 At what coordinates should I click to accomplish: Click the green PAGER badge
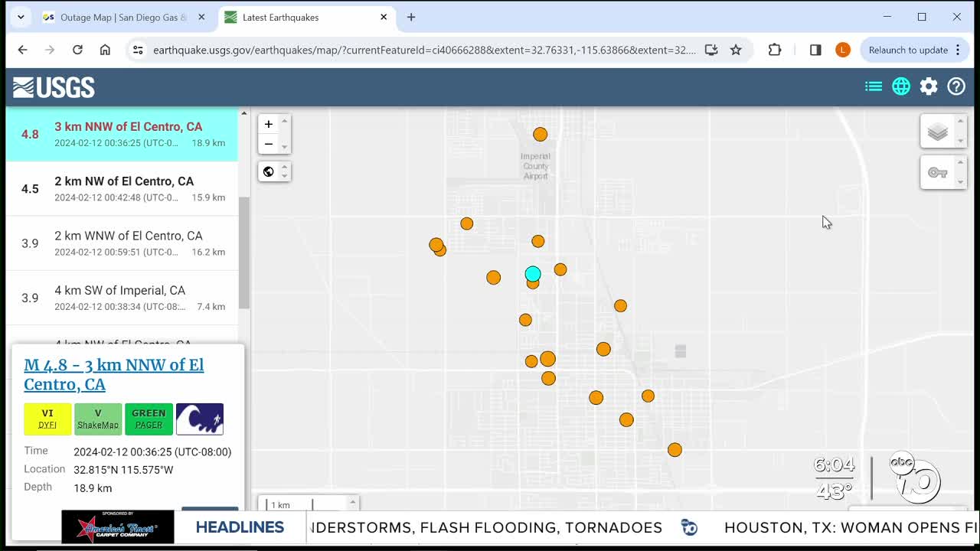tap(149, 419)
